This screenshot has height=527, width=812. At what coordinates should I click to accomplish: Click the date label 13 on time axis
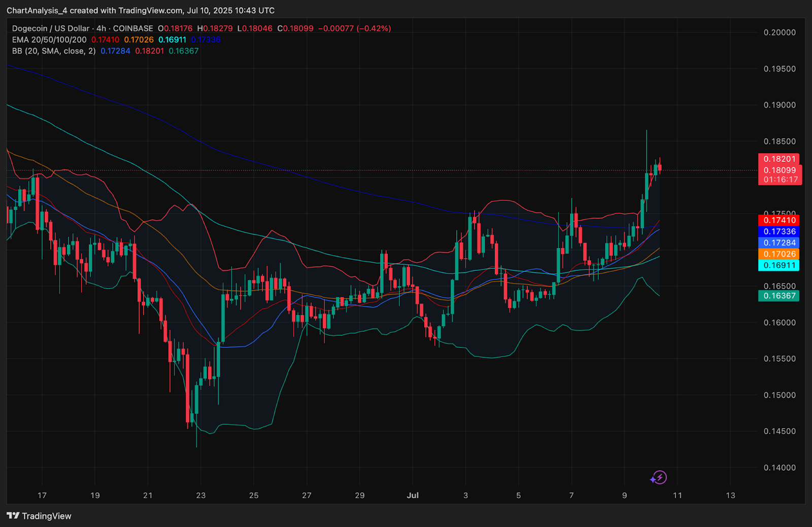tap(730, 495)
